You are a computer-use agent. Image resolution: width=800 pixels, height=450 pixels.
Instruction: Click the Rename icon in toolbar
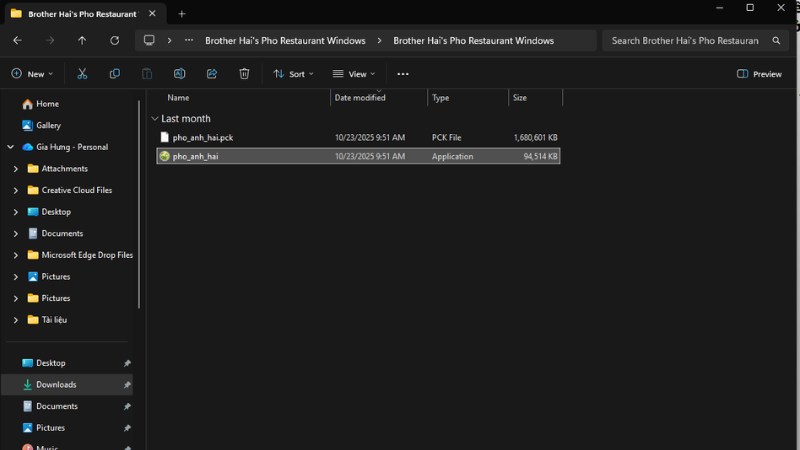(179, 74)
